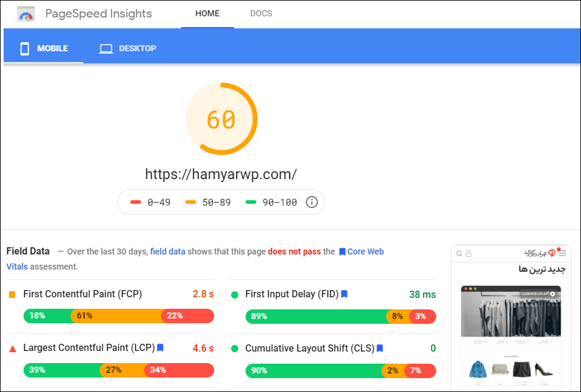
Task: Click the 18% green segment of FCP bar
Action: (47, 316)
